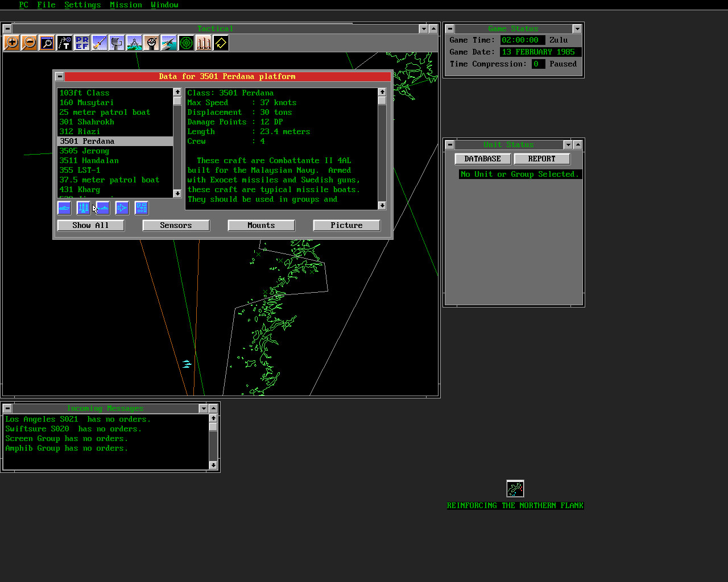The height and width of the screenshot is (582, 728).
Task: Click the platform list scroll up arrow
Action: [x=177, y=92]
